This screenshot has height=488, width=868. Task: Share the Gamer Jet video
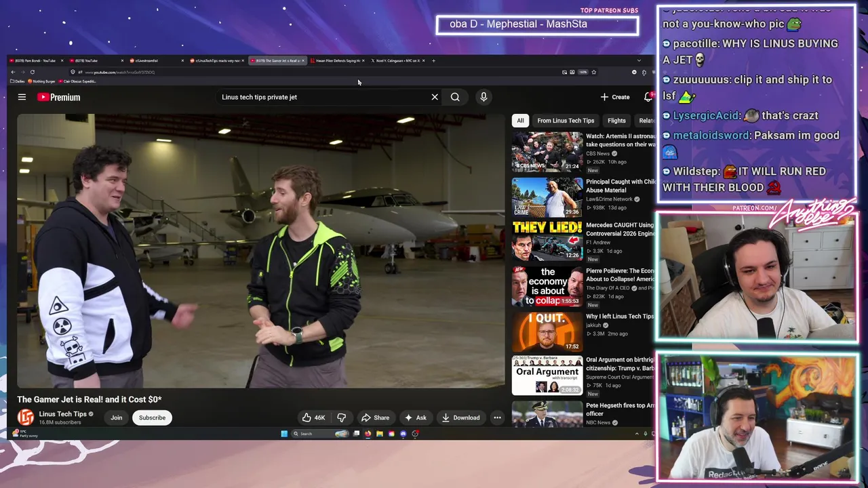point(375,418)
